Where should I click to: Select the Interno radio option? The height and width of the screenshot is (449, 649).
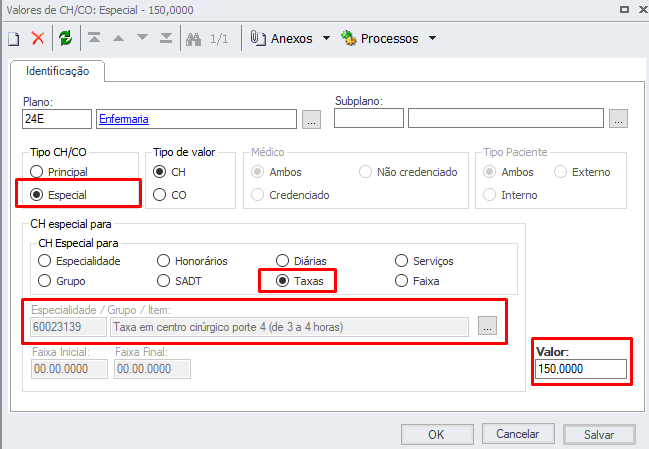pos(489,194)
